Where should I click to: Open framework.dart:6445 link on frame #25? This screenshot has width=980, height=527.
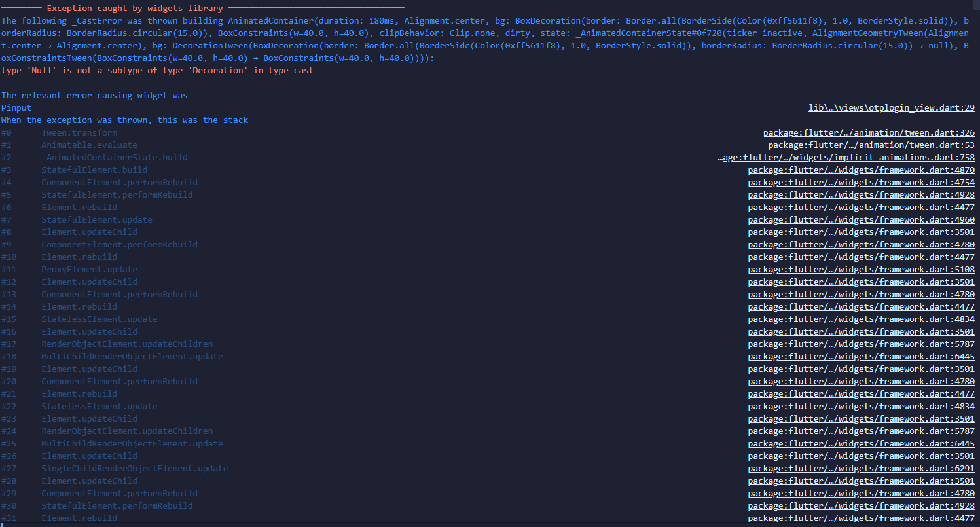(862, 444)
